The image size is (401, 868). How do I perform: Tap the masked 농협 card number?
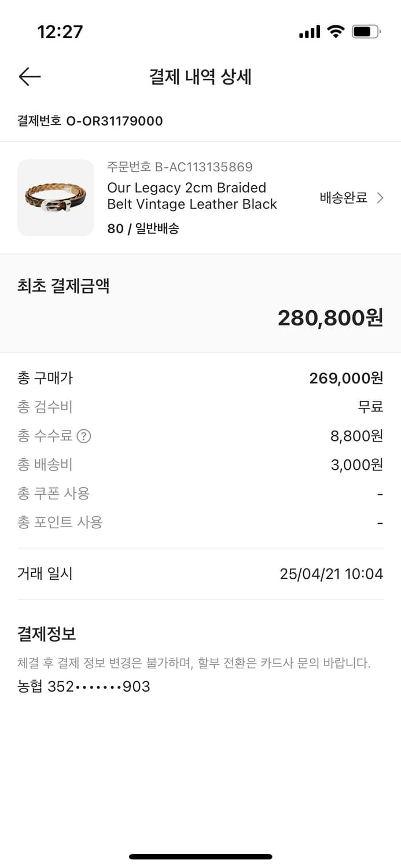[83, 686]
